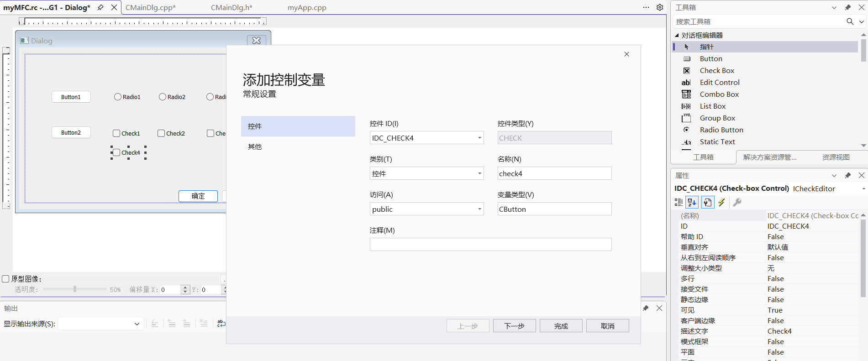868x361 pixels.
Task: Open the properties object selector dropdown
Action: (863, 188)
